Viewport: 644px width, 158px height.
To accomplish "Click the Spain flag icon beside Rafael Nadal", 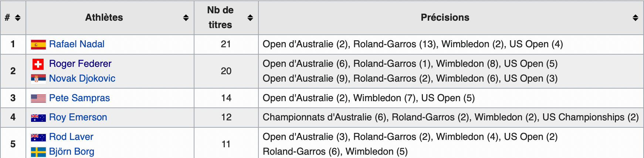I will point(38,45).
